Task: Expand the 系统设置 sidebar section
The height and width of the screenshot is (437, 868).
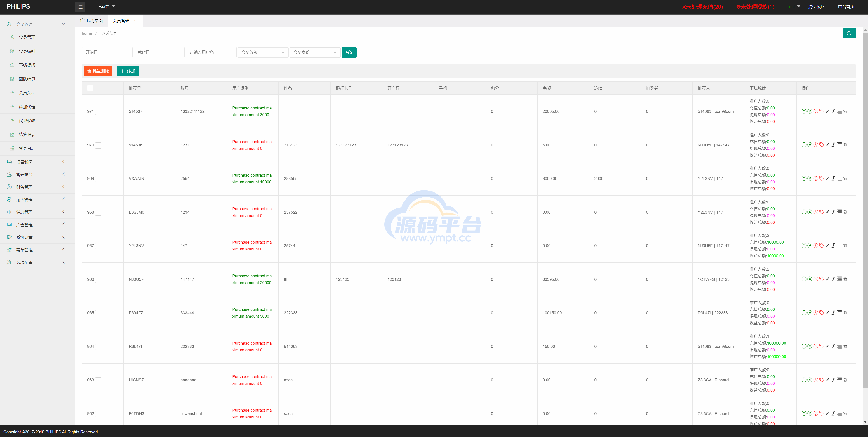Action: (37, 237)
